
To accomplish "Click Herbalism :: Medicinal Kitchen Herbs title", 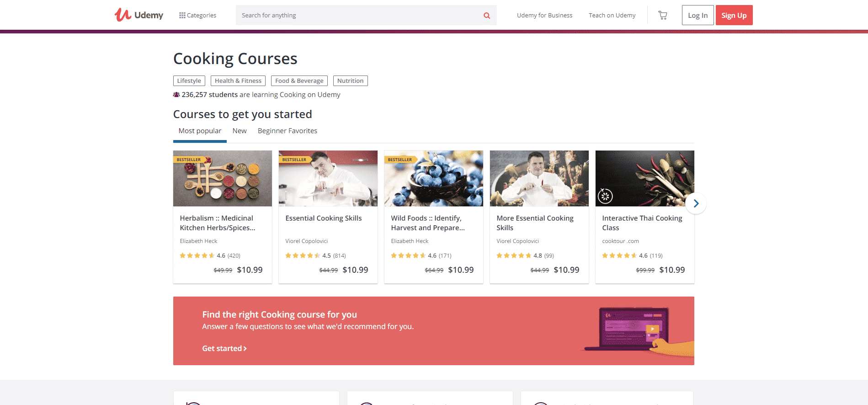I will (x=218, y=223).
